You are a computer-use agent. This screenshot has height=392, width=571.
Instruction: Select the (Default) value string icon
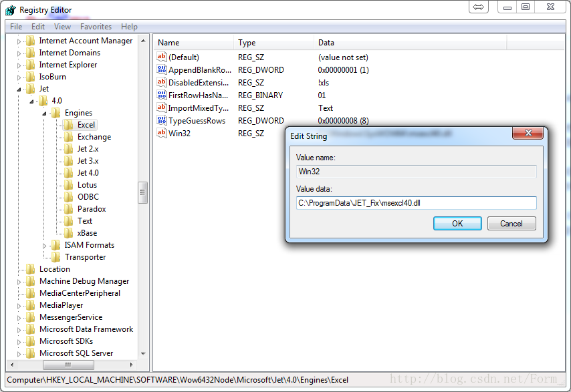pyautogui.click(x=161, y=57)
